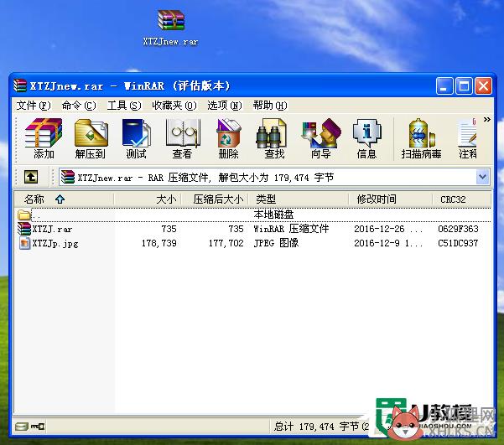Click the 解压到 (Extract to) toolbar icon
504x445 pixels.
coord(91,138)
